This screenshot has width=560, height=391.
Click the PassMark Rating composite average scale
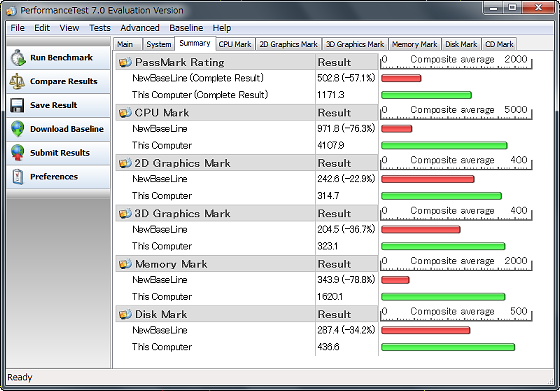456,61
